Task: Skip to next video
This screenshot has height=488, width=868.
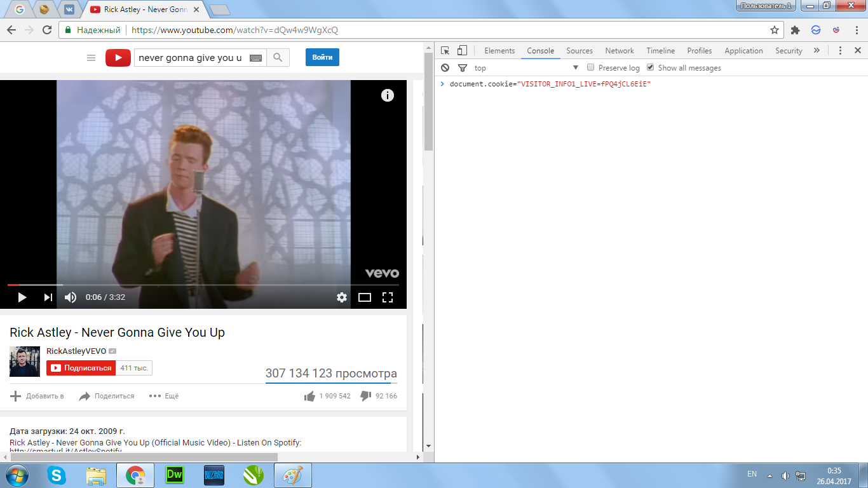Action: click(x=48, y=297)
